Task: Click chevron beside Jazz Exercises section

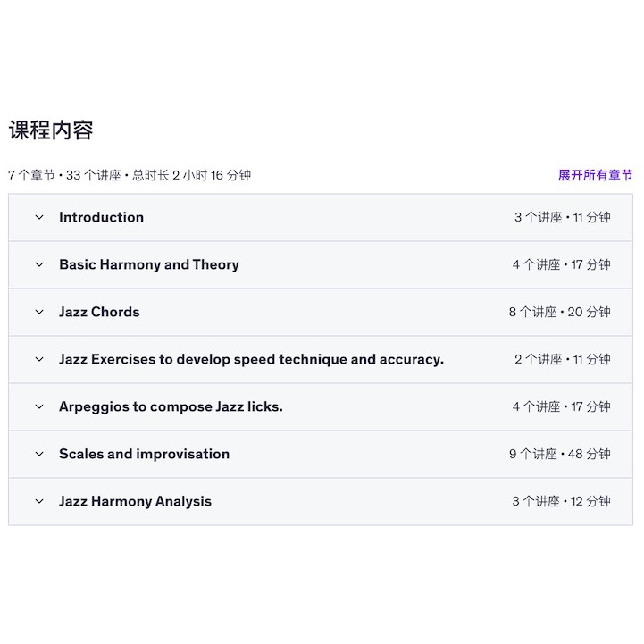Action: 39,359
